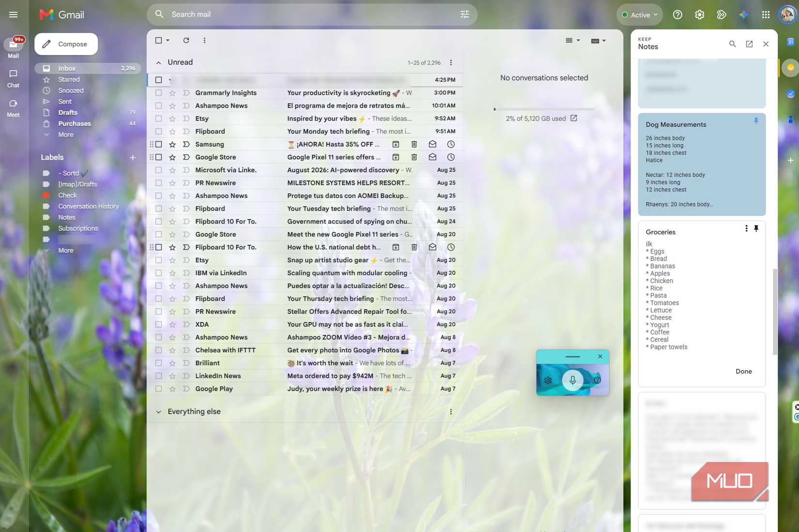
Task: Open the Meet section icon
Action: pos(14,103)
